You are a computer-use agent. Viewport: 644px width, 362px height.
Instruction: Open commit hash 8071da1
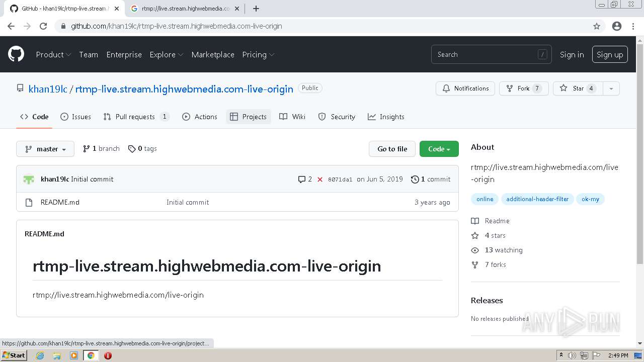click(340, 179)
